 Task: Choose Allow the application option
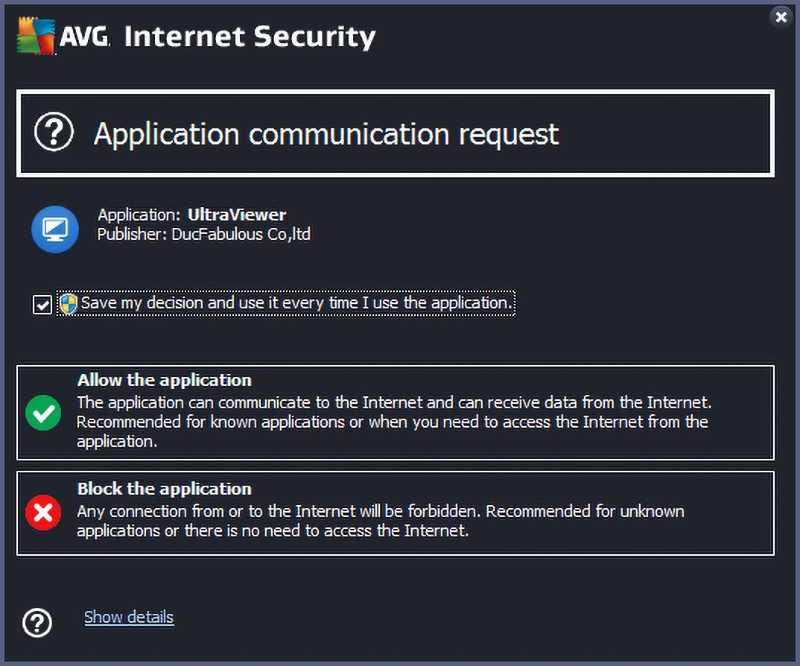click(395, 412)
